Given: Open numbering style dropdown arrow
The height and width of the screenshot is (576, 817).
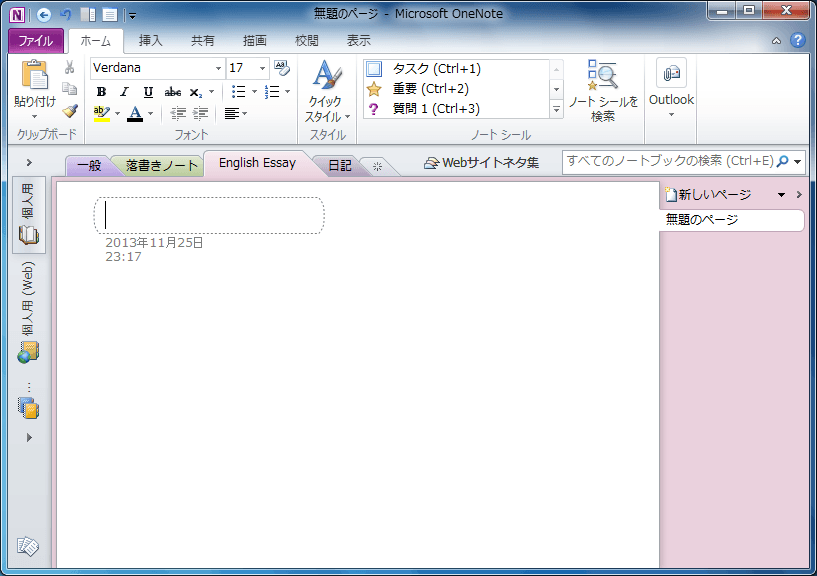Looking at the screenshot, I should tap(287, 92).
